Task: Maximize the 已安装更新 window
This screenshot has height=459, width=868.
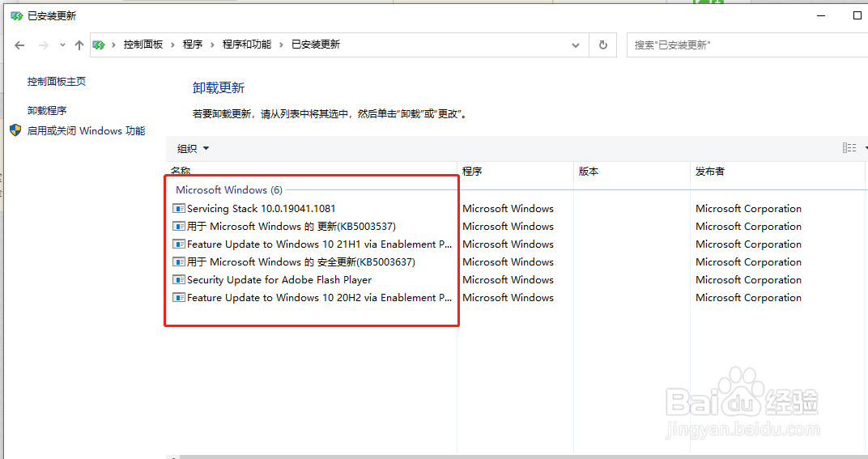Action: tap(857, 16)
